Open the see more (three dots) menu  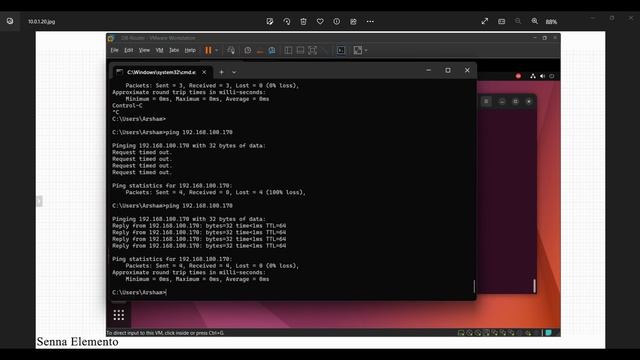[x=370, y=21]
